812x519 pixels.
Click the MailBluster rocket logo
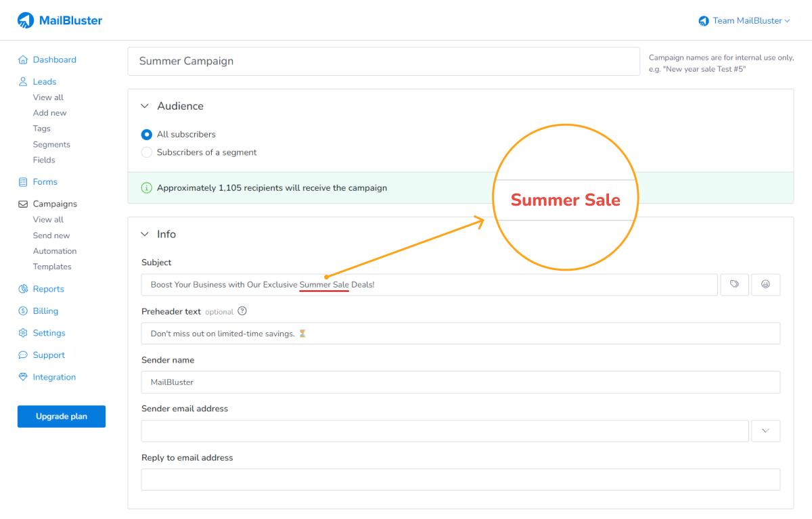(x=26, y=20)
